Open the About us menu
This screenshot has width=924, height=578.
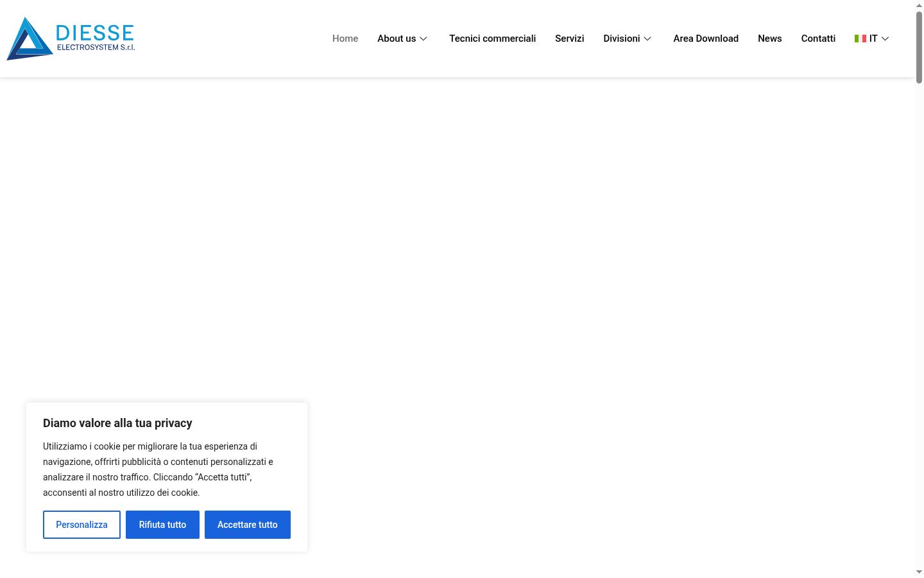click(x=397, y=39)
